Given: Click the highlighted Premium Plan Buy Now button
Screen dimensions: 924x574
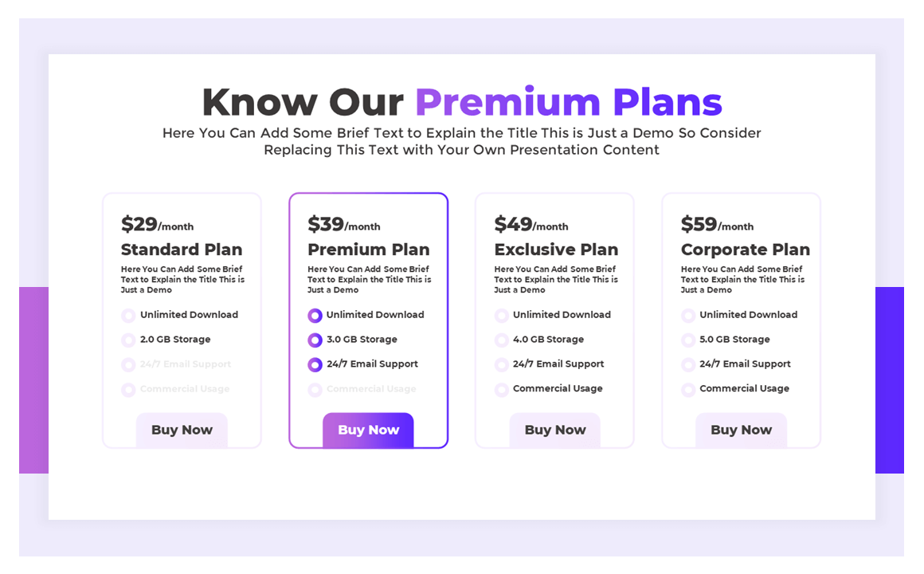Looking at the screenshot, I should point(368,430).
